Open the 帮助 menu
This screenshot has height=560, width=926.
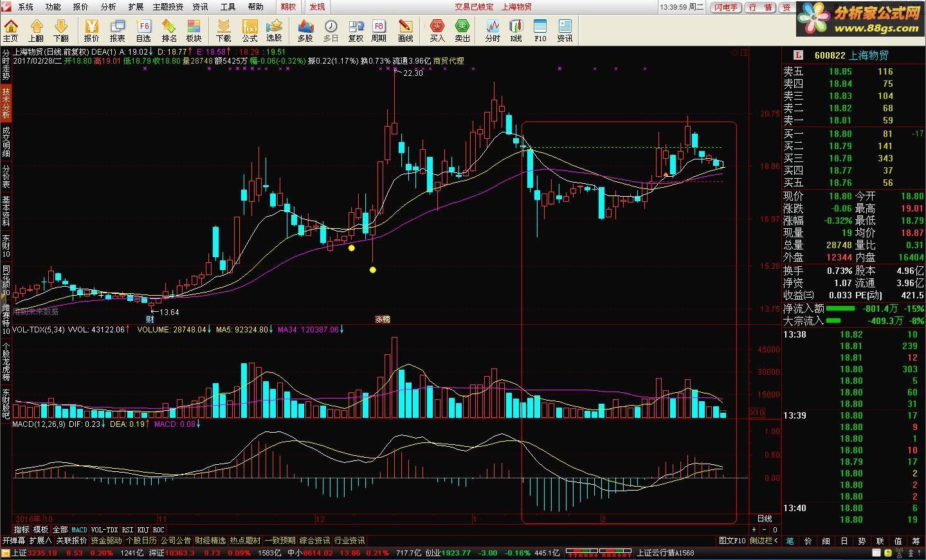pyautogui.click(x=256, y=7)
